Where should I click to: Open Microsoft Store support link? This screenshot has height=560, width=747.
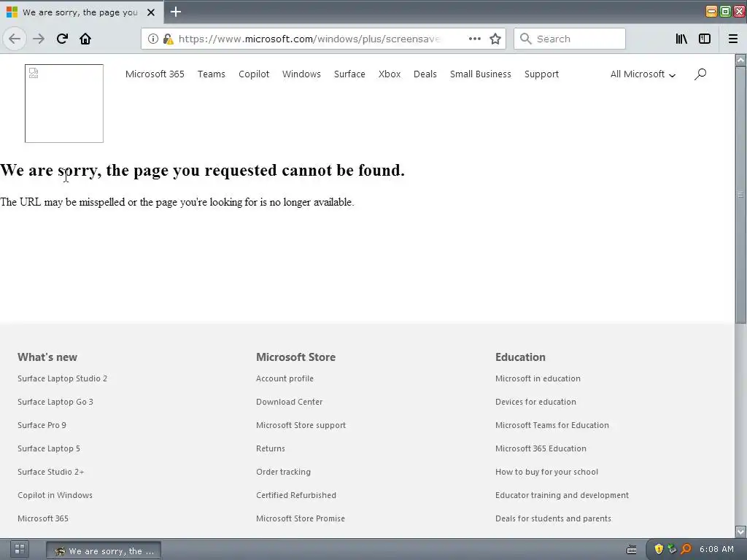pyautogui.click(x=301, y=425)
